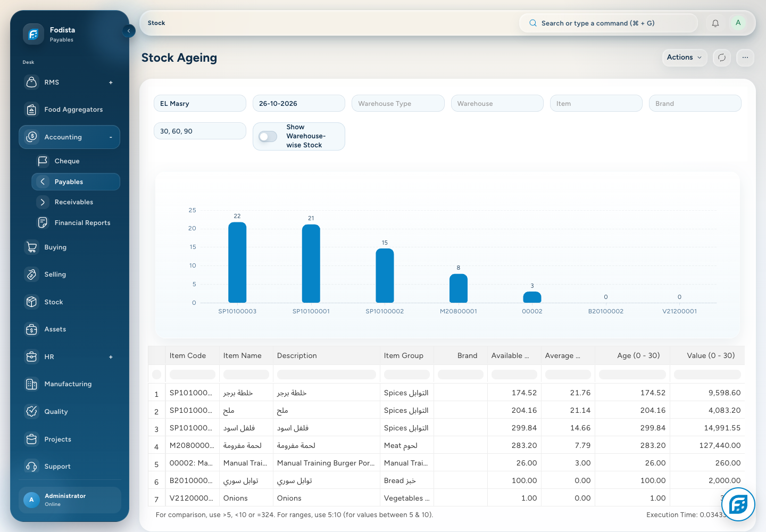766x532 pixels.
Task: Open the Manufacturing module icon
Action: (x=32, y=384)
